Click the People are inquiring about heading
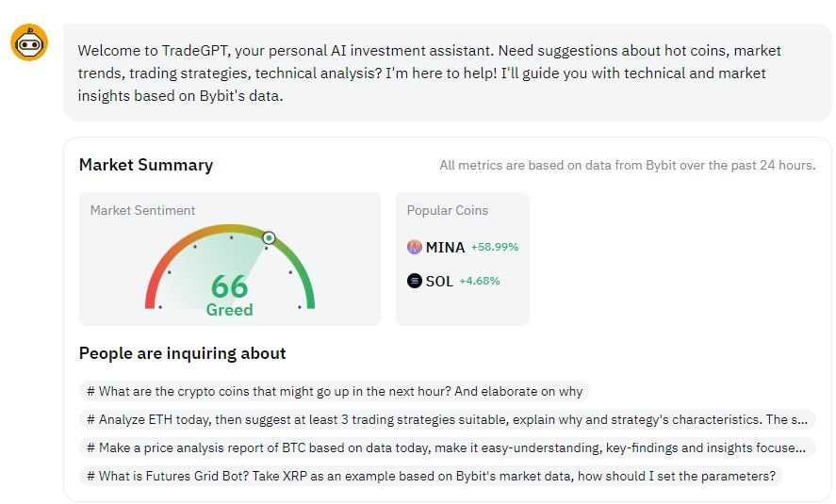The width and height of the screenshot is (836, 504). click(182, 353)
